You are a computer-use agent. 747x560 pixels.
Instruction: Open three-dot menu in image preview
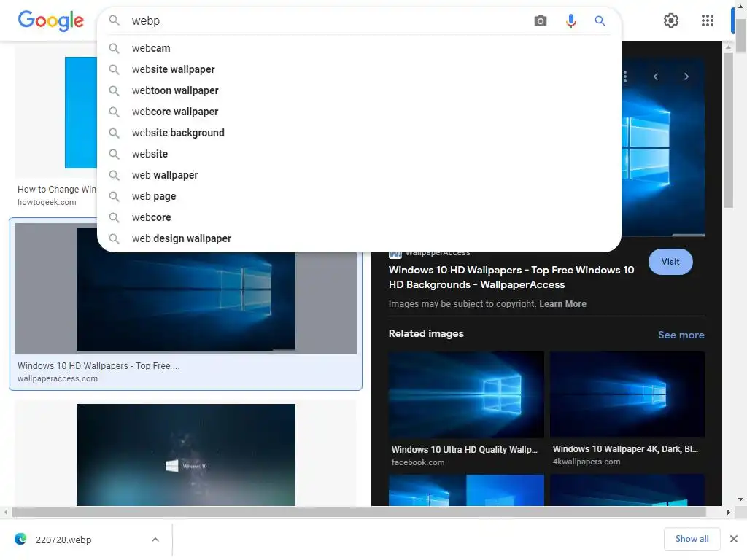pyautogui.click(x=625, y=77)
